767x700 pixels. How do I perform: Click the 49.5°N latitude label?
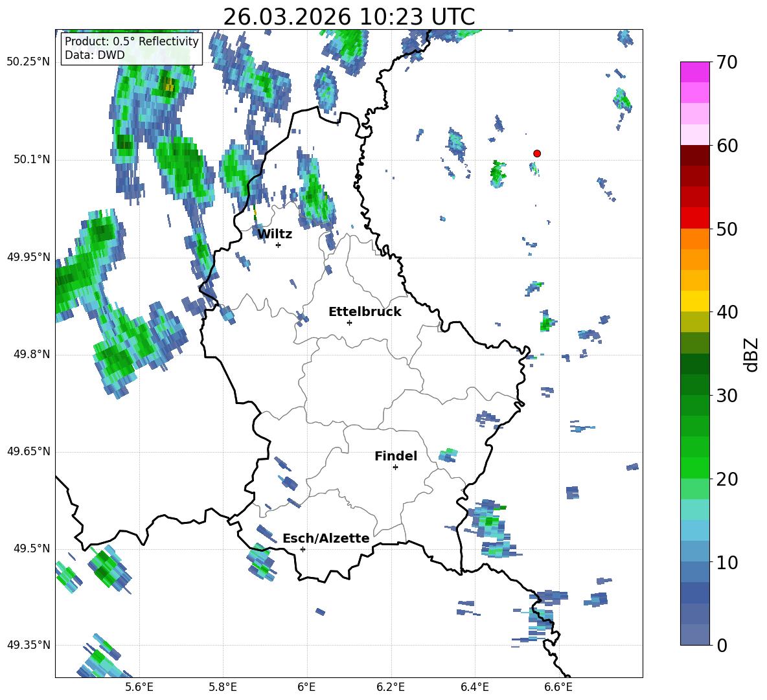pos(32,548)
